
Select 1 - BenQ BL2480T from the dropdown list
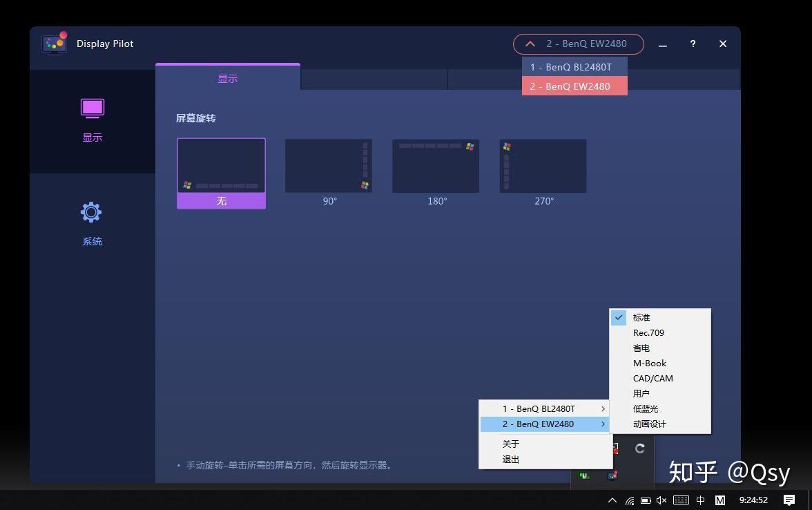point(570,66)
